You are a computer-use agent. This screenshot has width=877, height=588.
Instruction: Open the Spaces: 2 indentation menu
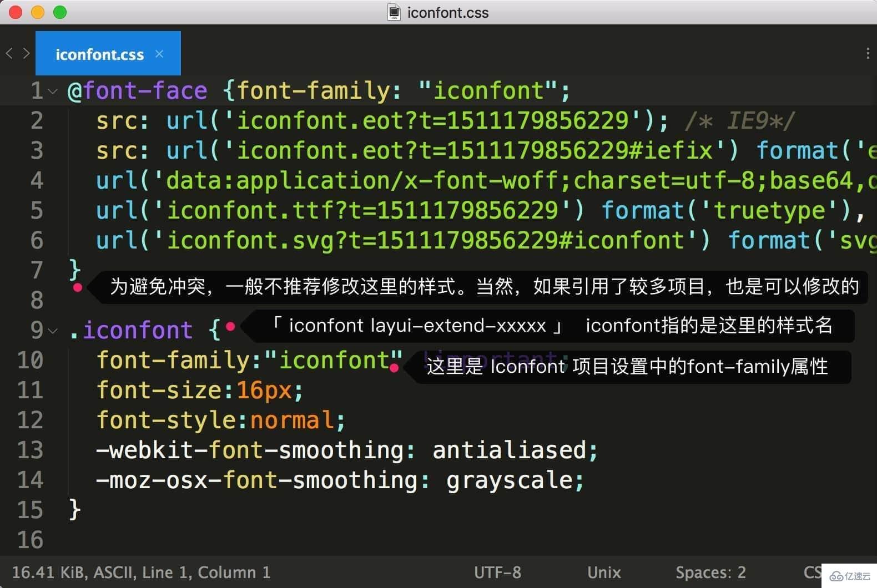(710, 572)
